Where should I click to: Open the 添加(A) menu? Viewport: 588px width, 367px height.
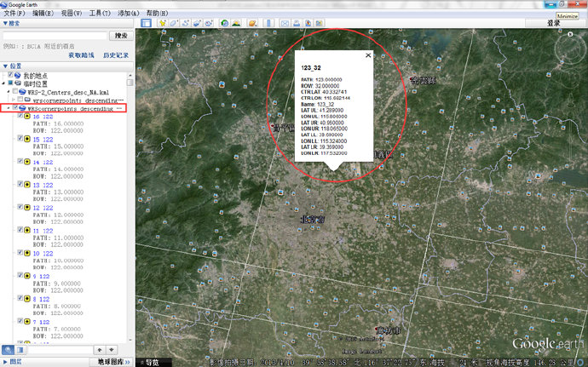(128, 13)
